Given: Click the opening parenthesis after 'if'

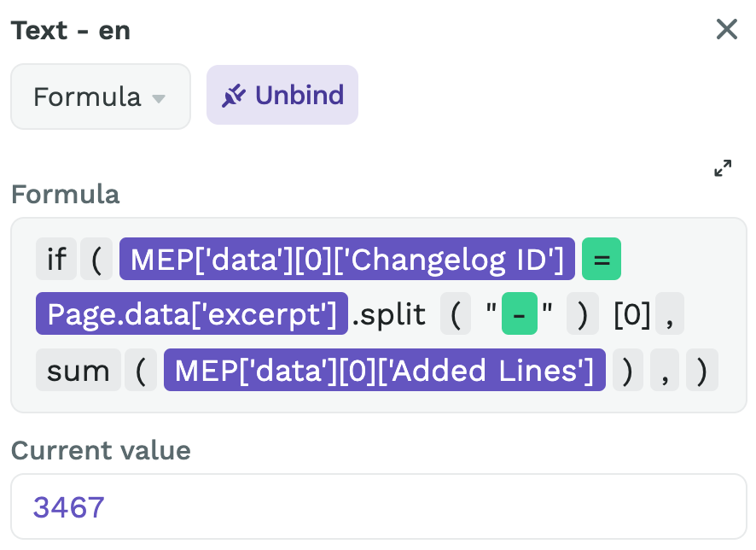Looking at the screenshot, I should point(96,259).
